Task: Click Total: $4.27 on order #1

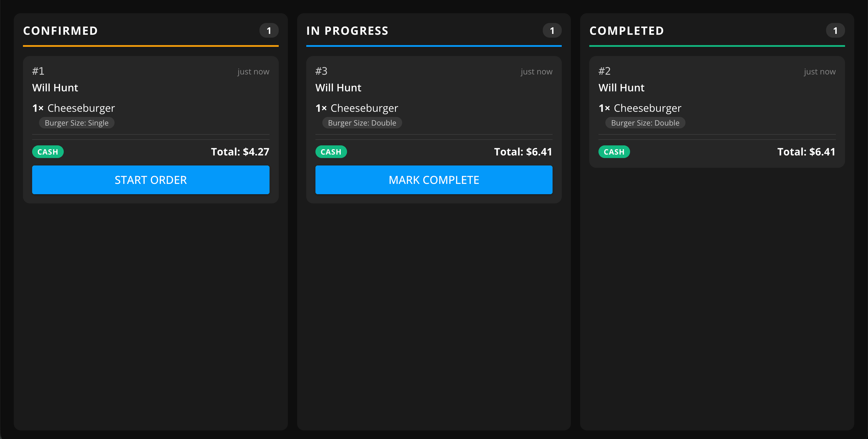Action: click(x=240, y=152)
